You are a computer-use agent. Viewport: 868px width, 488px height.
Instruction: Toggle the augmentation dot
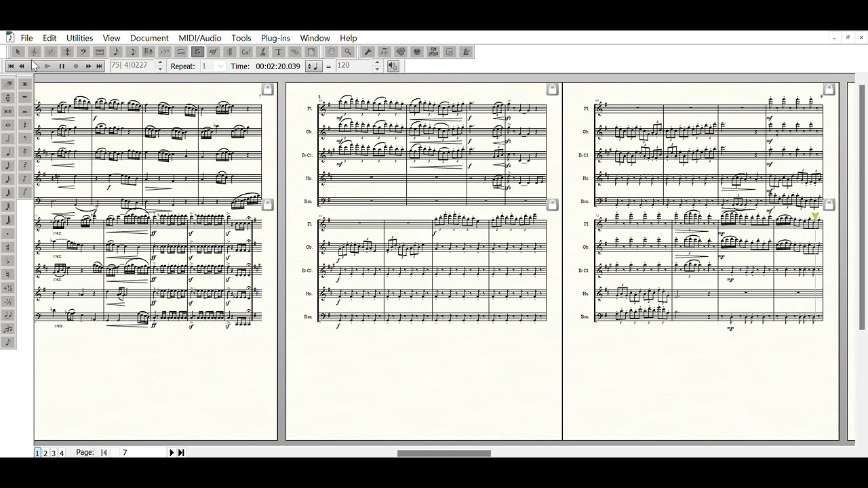point(8,233)
